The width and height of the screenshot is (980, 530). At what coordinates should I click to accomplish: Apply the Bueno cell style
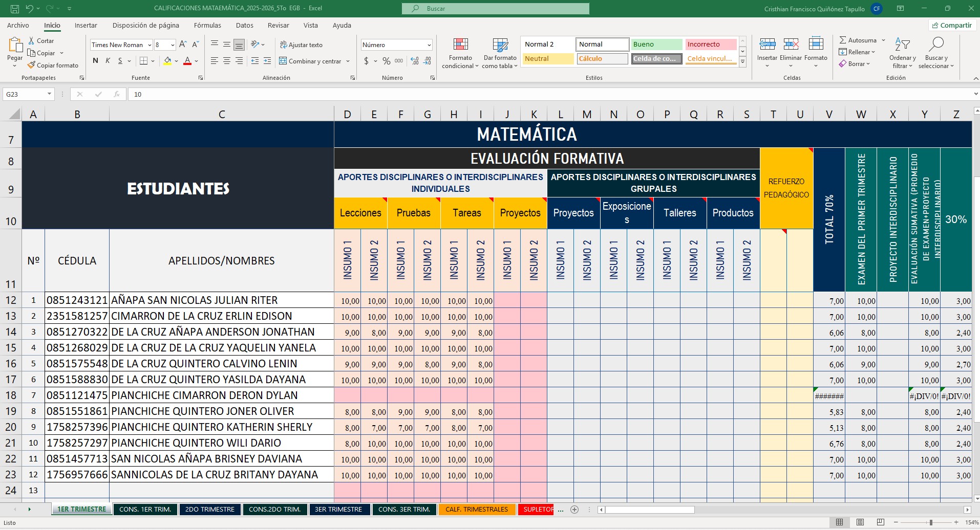pos(656,45)
